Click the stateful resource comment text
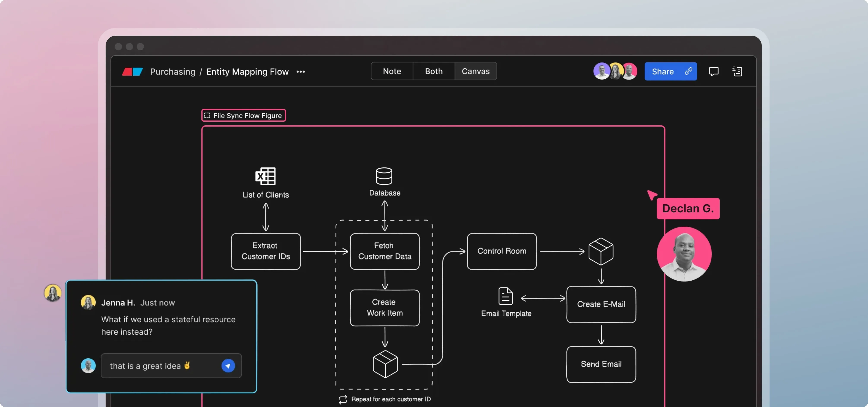 coord(168,326)
